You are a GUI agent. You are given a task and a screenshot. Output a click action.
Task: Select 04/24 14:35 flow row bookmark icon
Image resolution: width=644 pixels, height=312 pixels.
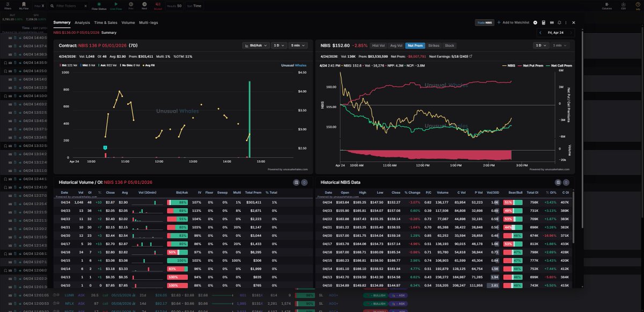[5, 62]
